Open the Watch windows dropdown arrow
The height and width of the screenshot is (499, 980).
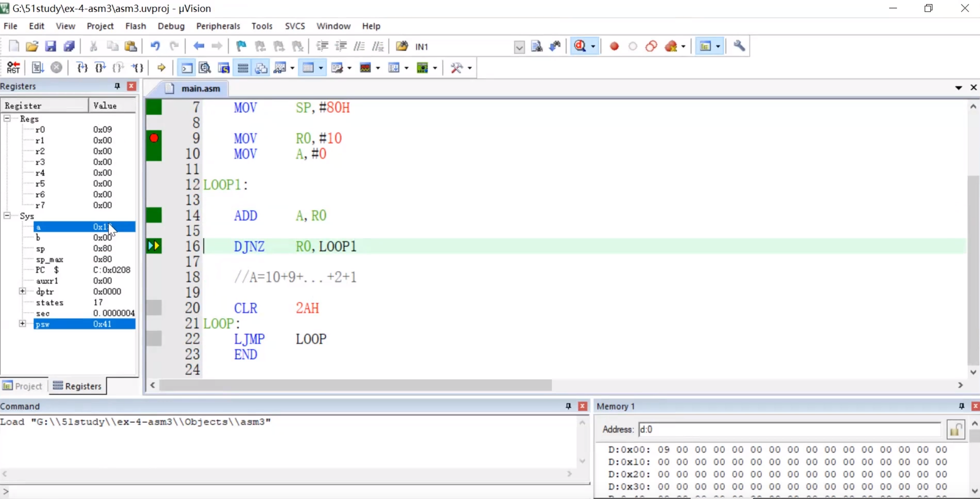(x=293, y=68)
